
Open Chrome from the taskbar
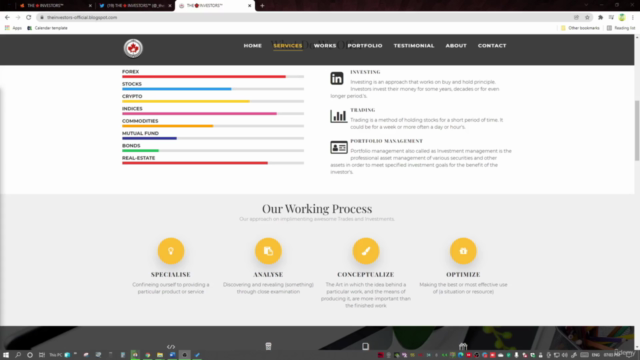click(x=147, y=355)
